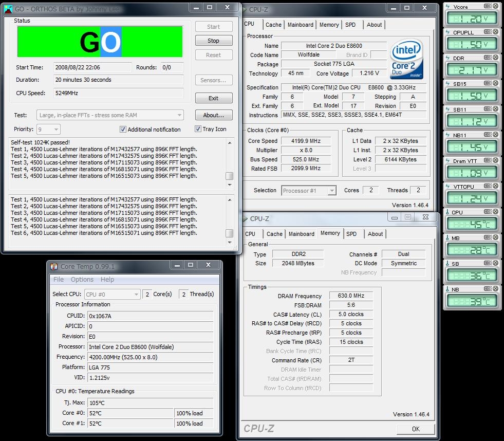This screenshot has width=504, height=441.
Task: Stop the ORTHOS stress test
Action: (213, 41)
